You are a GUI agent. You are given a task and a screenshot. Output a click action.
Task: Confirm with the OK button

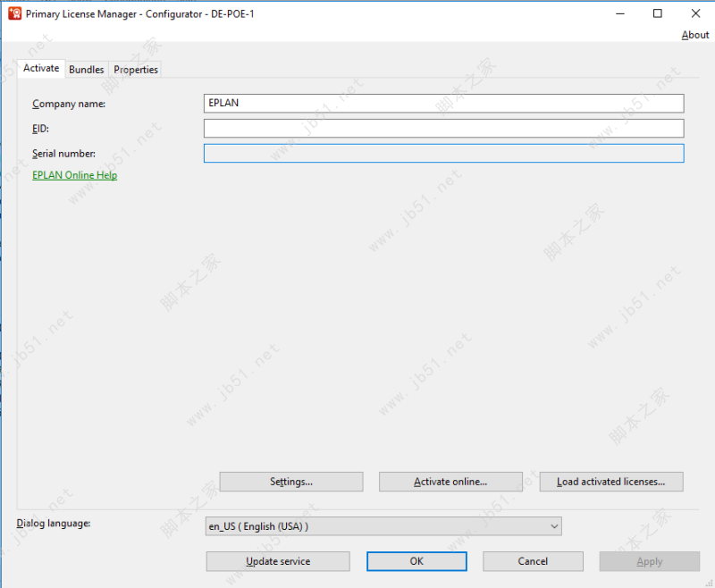(416, 561)
